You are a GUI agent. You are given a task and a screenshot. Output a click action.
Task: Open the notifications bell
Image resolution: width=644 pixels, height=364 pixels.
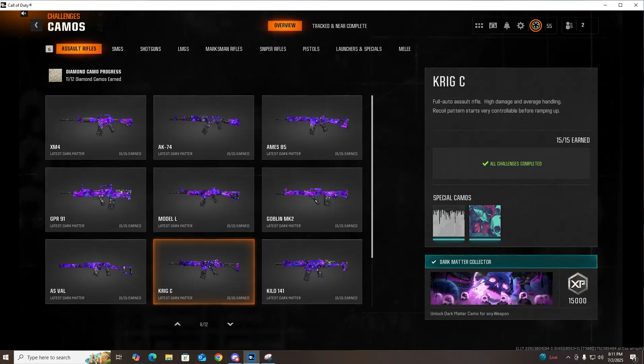[507, 26]
